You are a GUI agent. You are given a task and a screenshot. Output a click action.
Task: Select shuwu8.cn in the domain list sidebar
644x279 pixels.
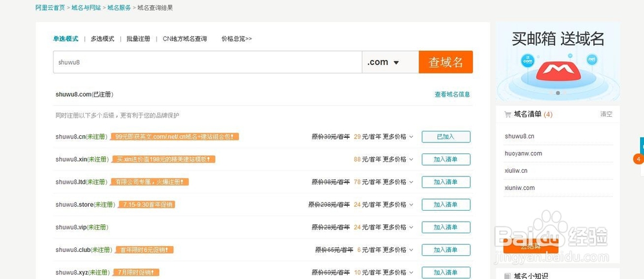click(520, 137)
